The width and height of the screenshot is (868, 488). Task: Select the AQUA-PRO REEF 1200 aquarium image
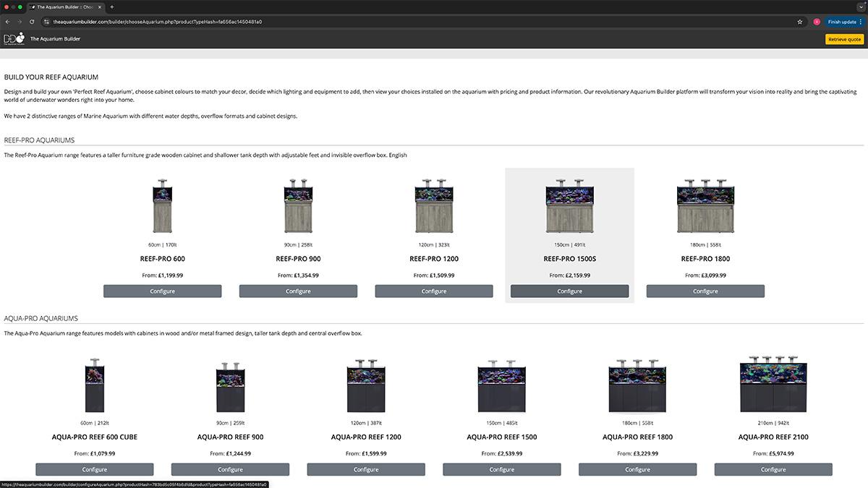[366, 385]
